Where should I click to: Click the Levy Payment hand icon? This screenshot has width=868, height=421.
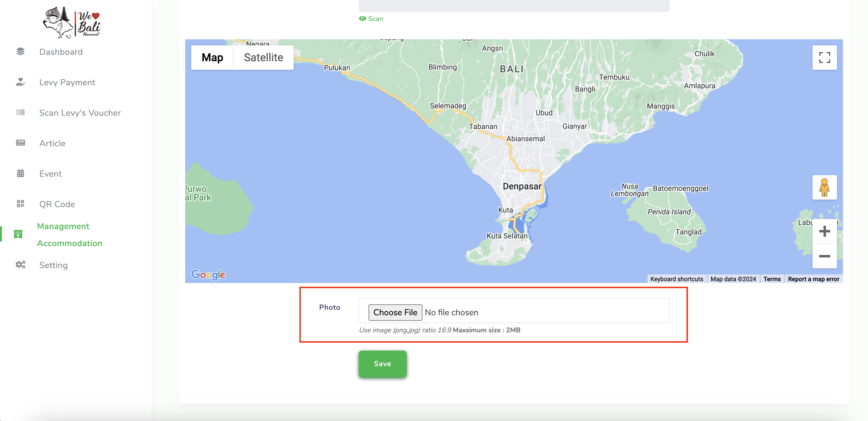20,82
